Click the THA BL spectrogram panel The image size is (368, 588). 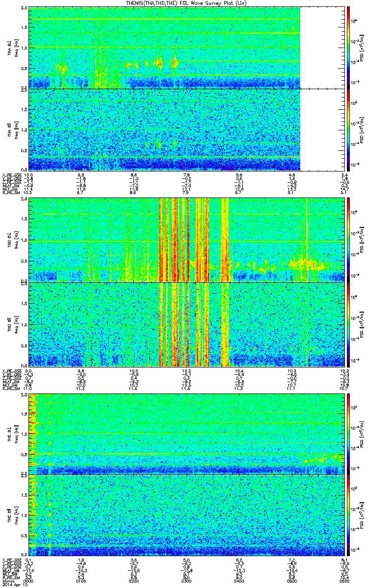coord(185,47)
